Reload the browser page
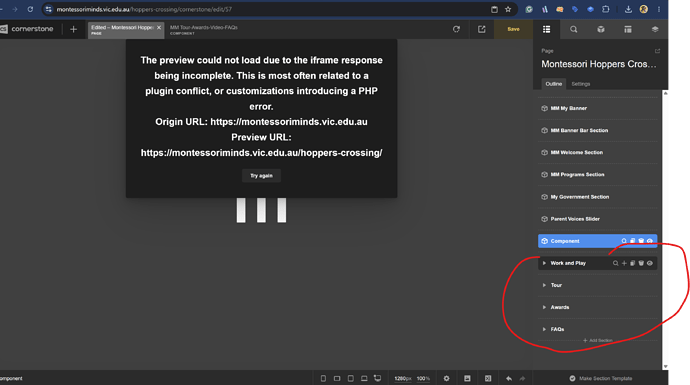This screenshot has width=690, height=385. pyautogui.click(x=30, y=9)
